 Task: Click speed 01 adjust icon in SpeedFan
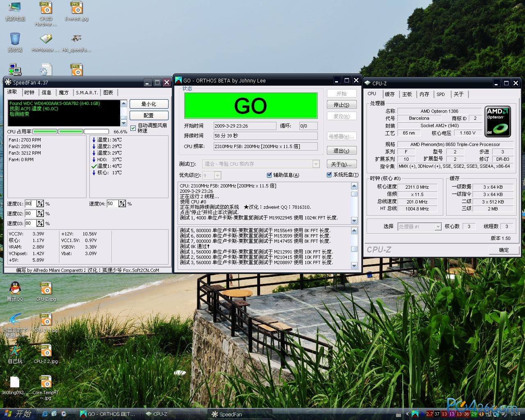tap(40, 203)
